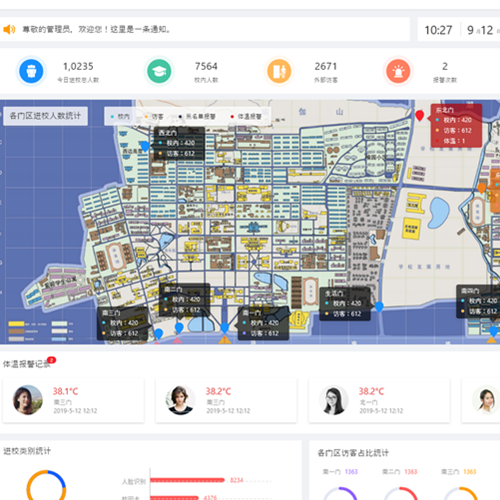Toggle the 校内 legend filter
This screenshot has width=500, height=500.
point(120,116)
